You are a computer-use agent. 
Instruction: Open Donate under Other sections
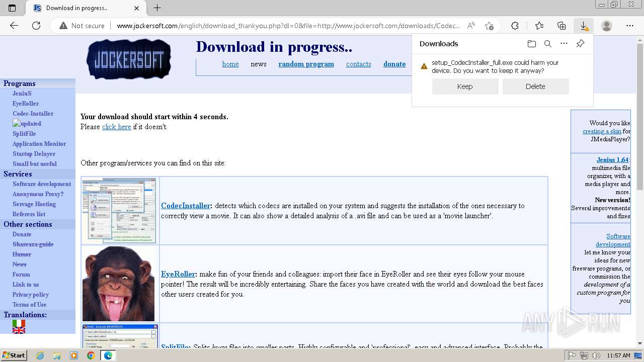coord(22,234)
